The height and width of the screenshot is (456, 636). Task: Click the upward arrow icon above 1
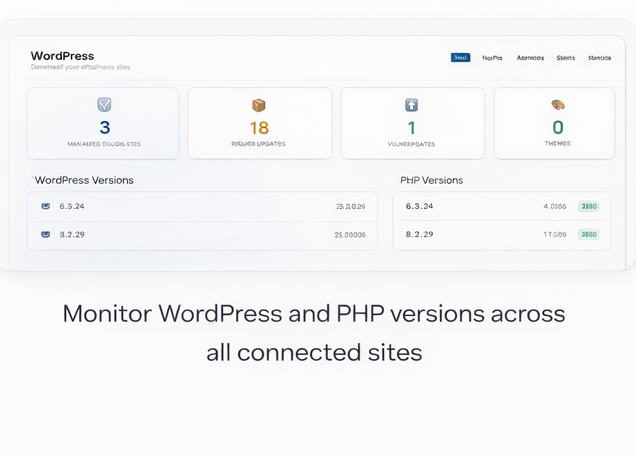[411, 105]
